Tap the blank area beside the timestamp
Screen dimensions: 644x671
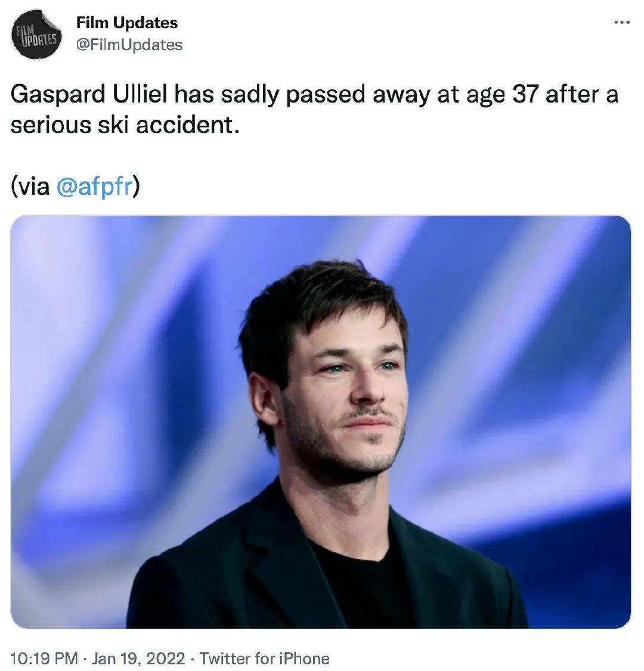point(477,659)
